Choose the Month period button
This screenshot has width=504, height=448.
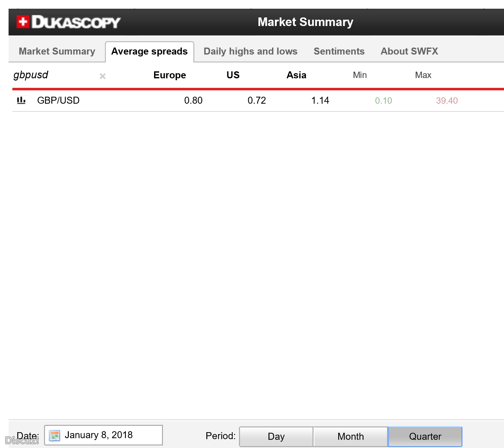click(351, 437)
